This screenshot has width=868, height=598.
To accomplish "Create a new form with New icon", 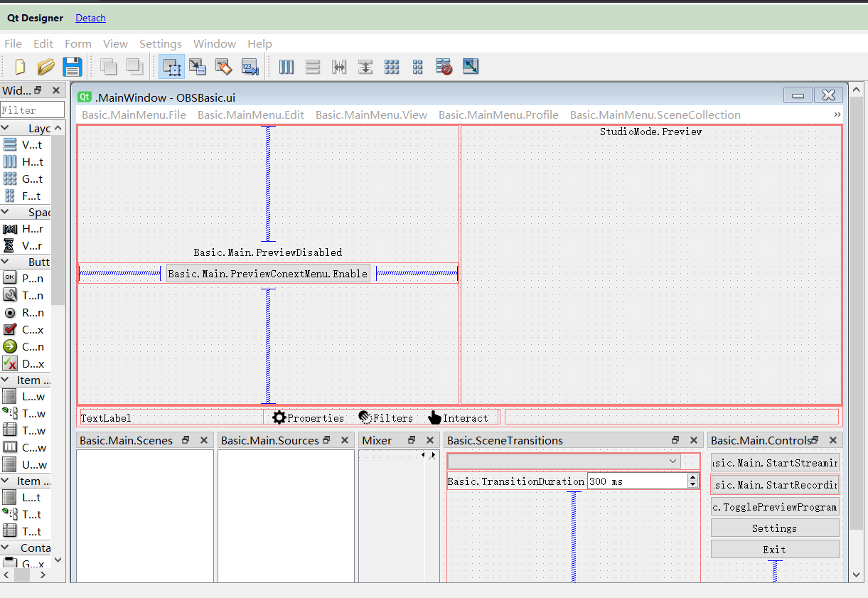I will pyautogui.click(x=20, y=67).
